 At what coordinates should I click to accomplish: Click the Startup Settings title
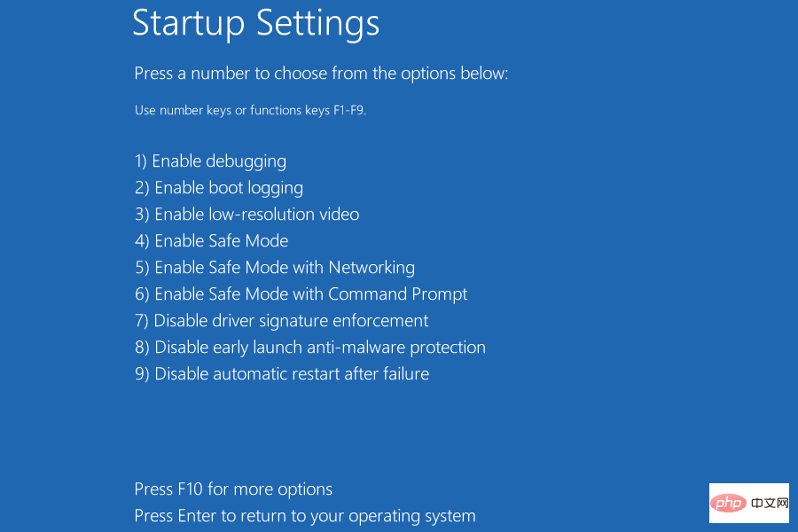coord(255,24)
